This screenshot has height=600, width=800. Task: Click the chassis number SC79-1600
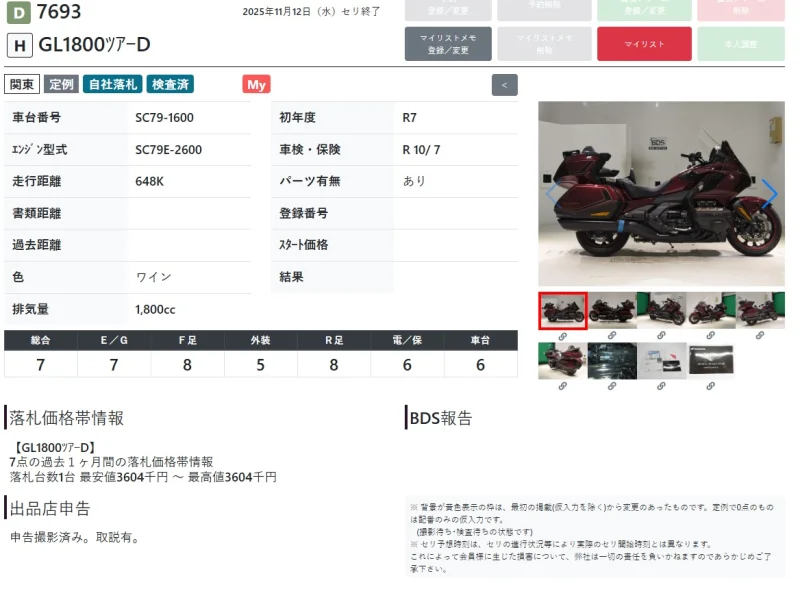[164, 118]
